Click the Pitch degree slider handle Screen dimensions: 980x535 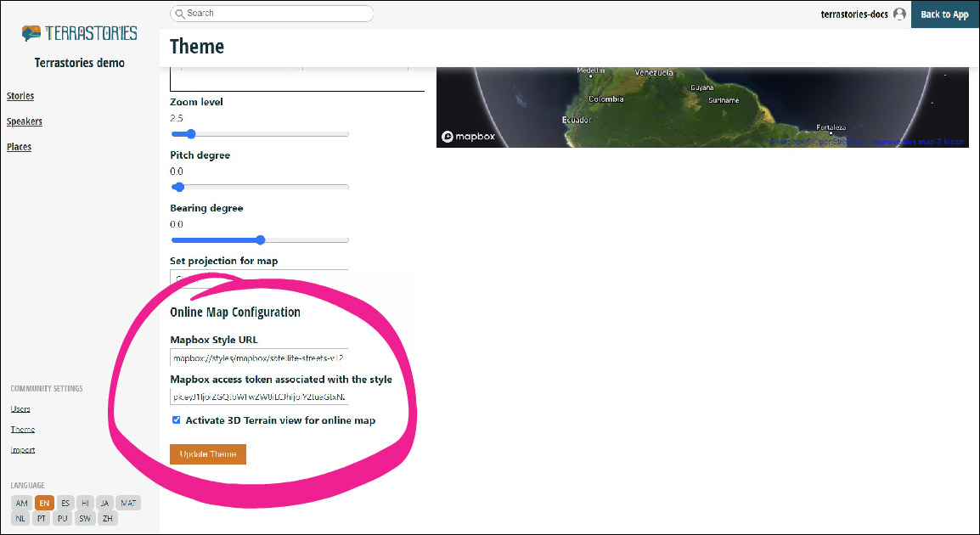[178, 187]
